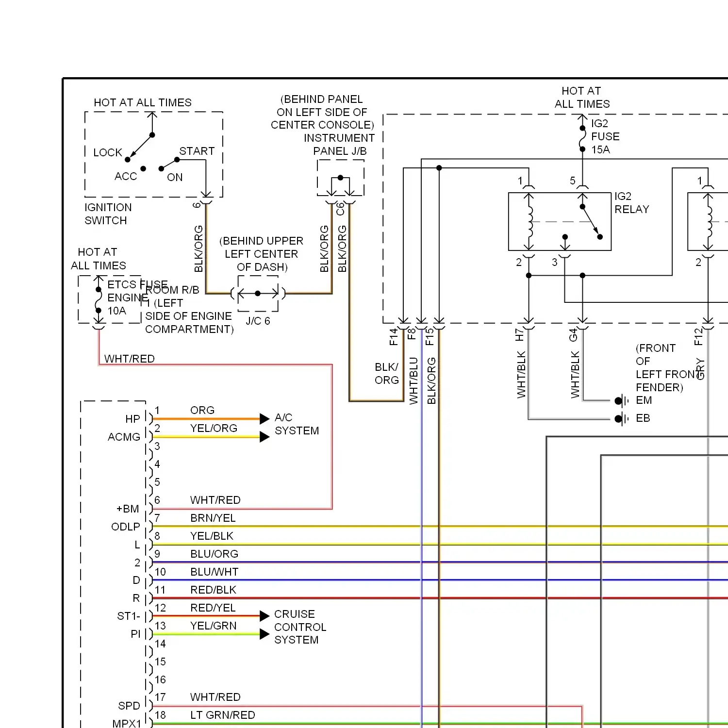This screenshot has height=728, width=728.
Task: Click the F8 connector label
Action: coord(412,334)
